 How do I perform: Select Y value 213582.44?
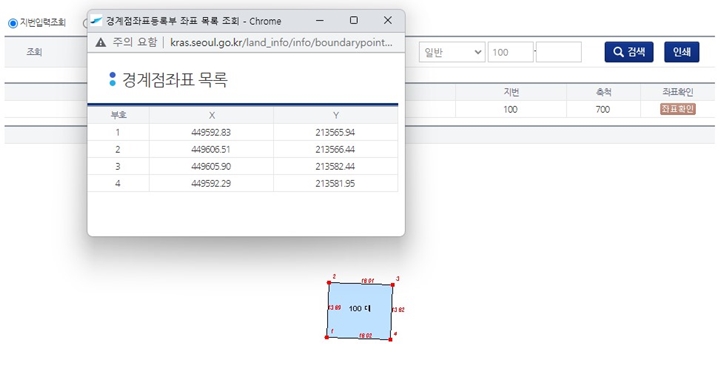[335, 166]
